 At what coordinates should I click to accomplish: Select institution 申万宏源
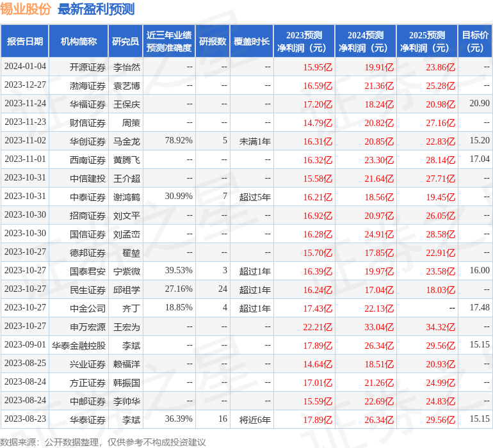(88, 327)
